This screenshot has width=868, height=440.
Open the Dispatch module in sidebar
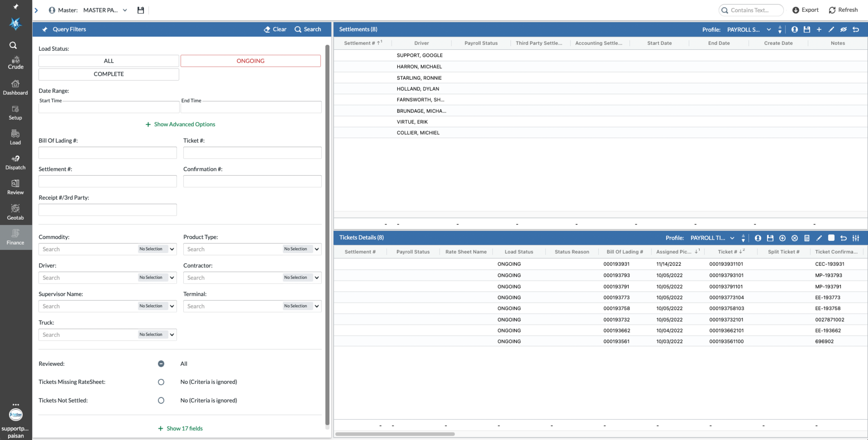pos(15,163)
